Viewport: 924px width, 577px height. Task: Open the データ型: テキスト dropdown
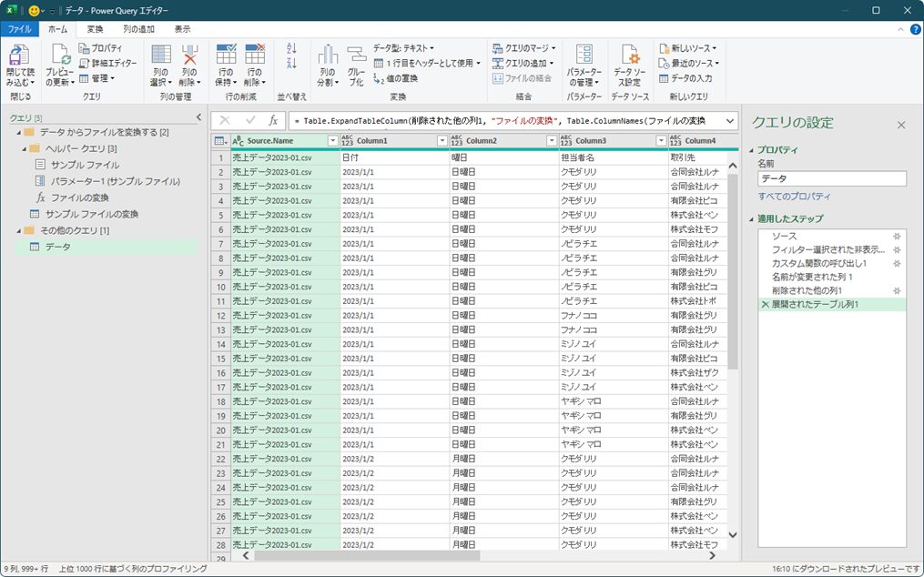tap(403, 47)
